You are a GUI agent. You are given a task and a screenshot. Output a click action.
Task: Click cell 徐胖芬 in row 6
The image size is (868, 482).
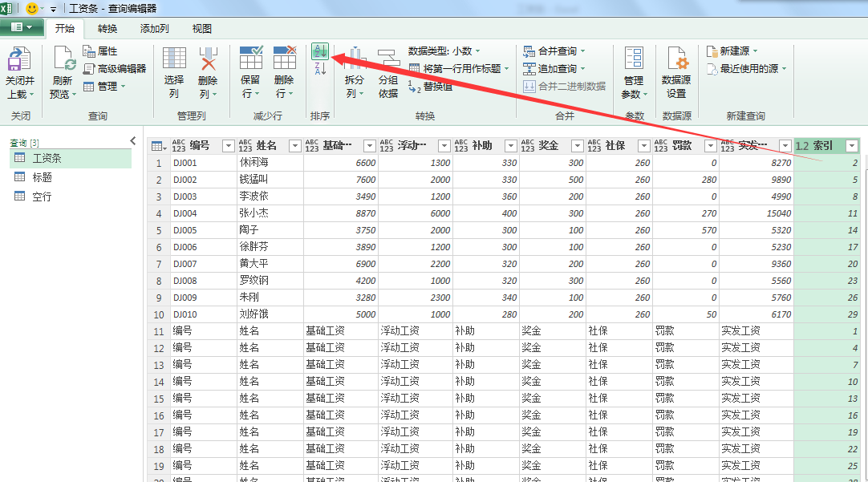tap(270, 247)
